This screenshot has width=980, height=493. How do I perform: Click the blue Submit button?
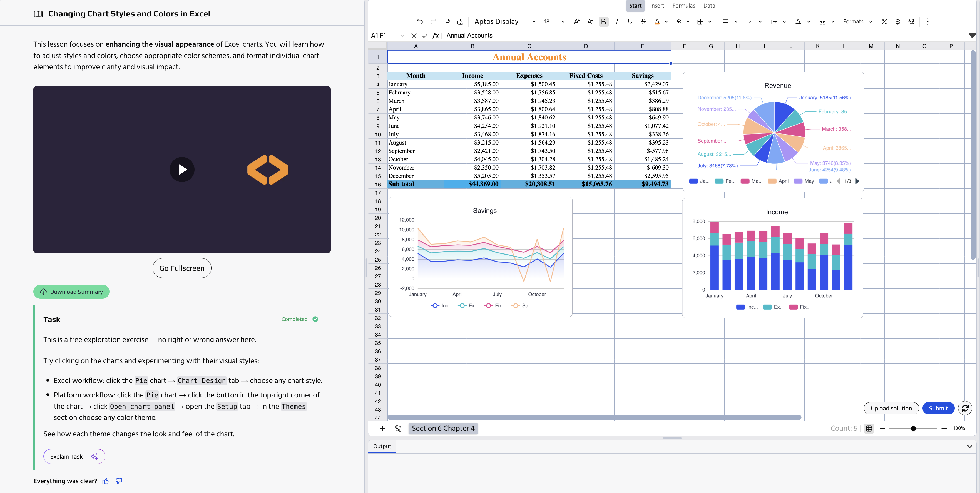(x=938, y=408)
